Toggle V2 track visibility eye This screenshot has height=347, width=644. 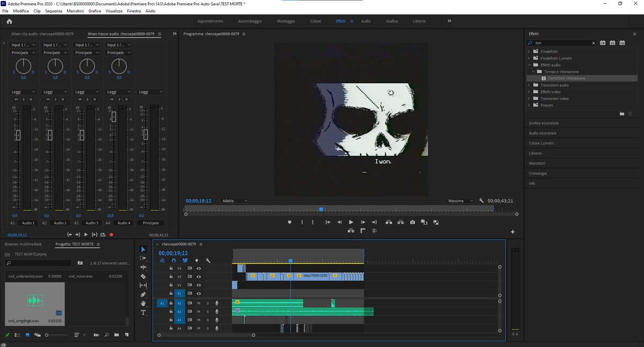(x=199, y=285)
